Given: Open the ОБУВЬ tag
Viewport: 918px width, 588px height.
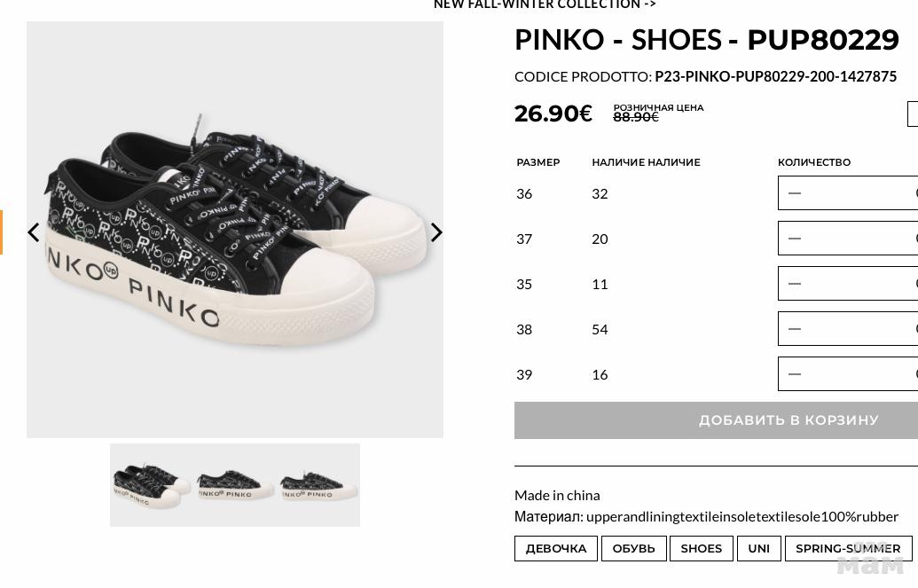Looking at the screenshot, I should (x=633, y=549).
